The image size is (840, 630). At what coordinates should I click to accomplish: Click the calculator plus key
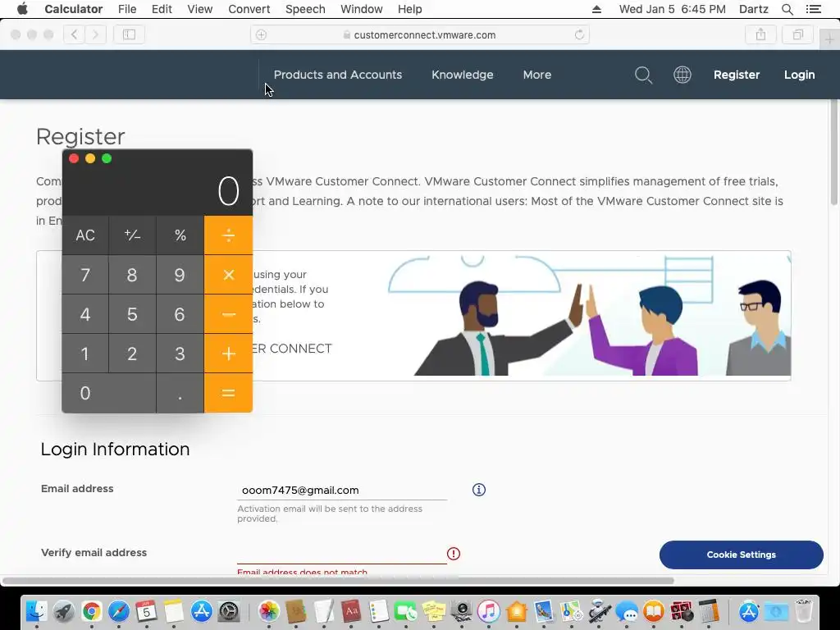(x=228, y=354)
